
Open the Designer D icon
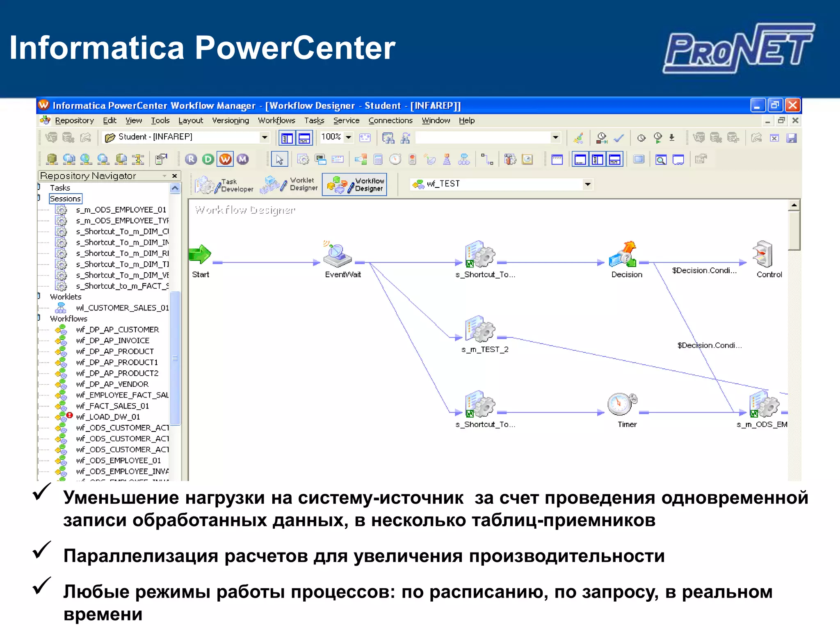point(208,159)
